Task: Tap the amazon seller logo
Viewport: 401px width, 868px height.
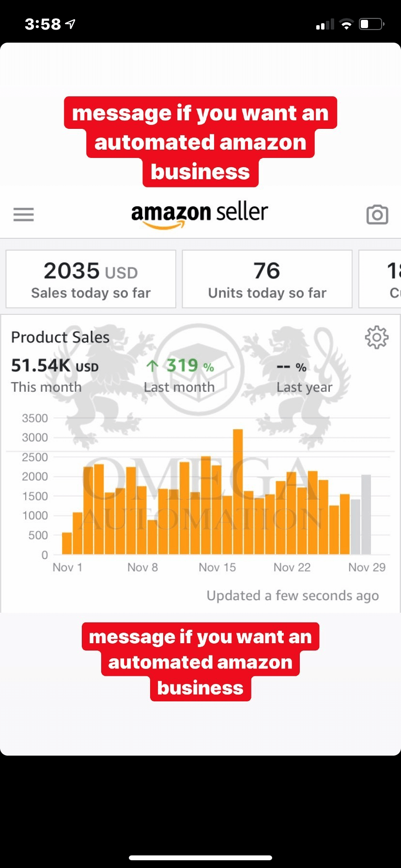Action: (200, 215)
